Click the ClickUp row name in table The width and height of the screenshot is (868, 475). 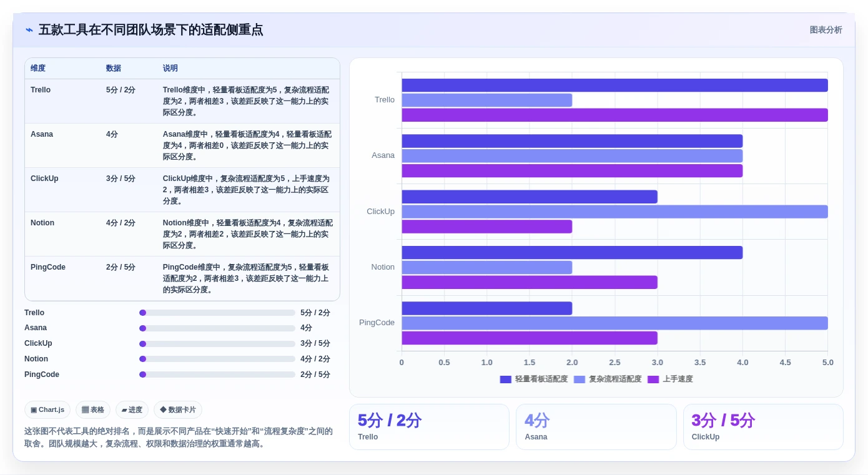(x=44, y=179)
